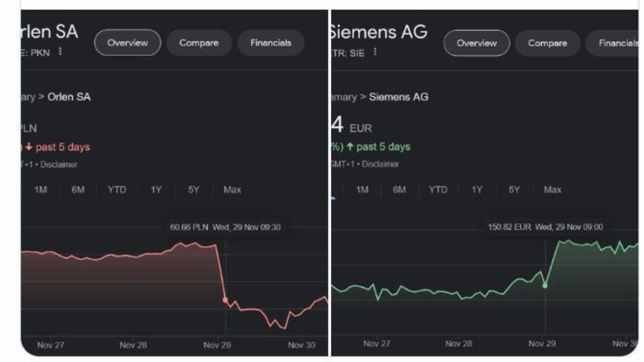This screenshot has width=644, height=362.
Task: Open Financials tab for Siemens AG
Action: 614,43
